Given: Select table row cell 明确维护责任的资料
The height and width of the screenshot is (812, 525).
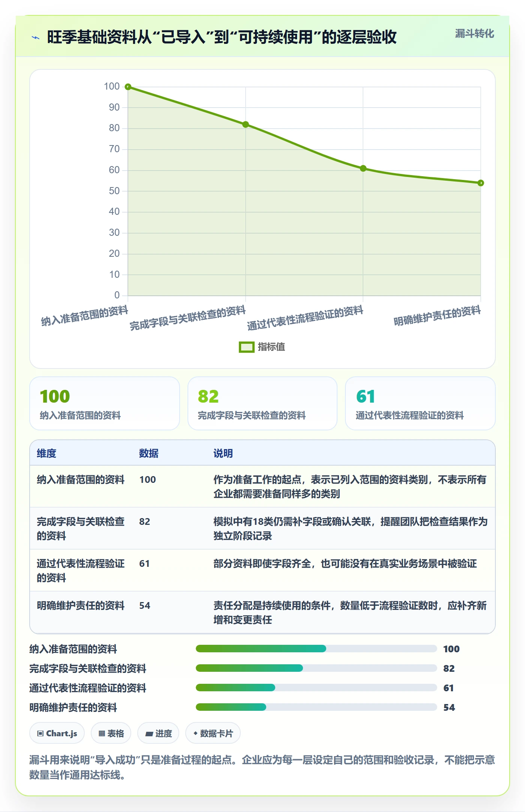Looking at the screenshot, I should coord(81,605).
